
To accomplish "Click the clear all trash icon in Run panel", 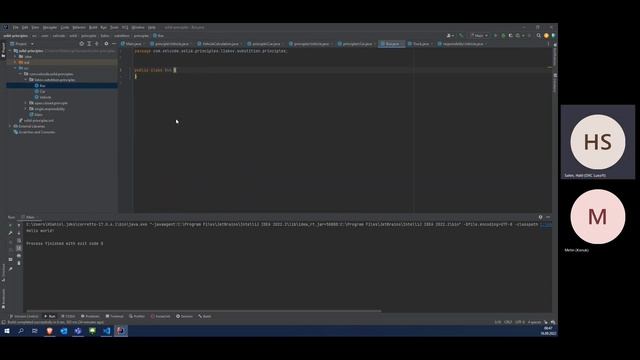I will (x=19, y=263).
